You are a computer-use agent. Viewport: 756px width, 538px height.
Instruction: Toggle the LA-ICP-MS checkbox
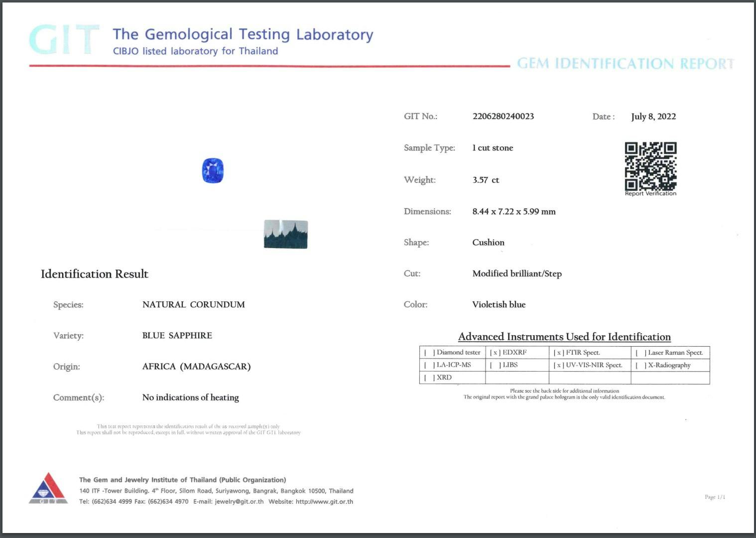coord(429,365)
